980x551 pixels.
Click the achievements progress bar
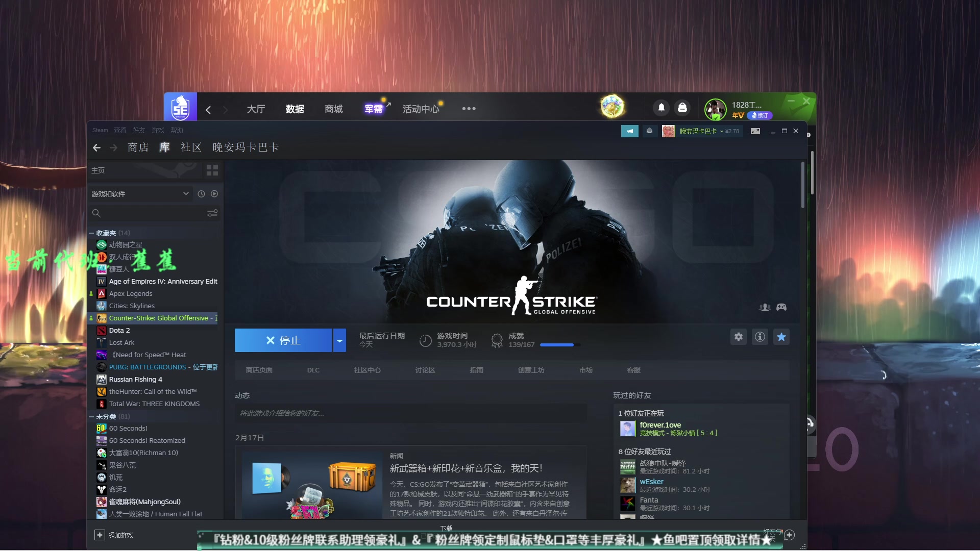pyautogui.click(x=560, y=345)
